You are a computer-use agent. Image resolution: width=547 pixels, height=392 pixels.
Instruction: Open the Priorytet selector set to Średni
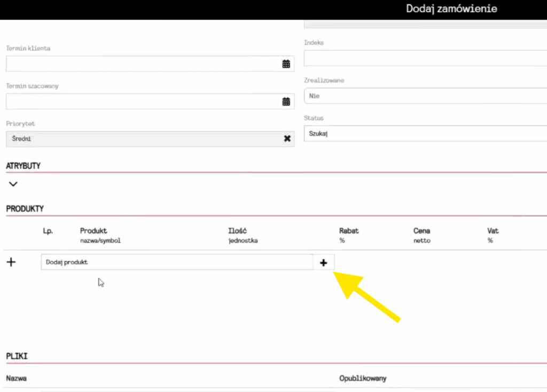(x=144, y=139)
